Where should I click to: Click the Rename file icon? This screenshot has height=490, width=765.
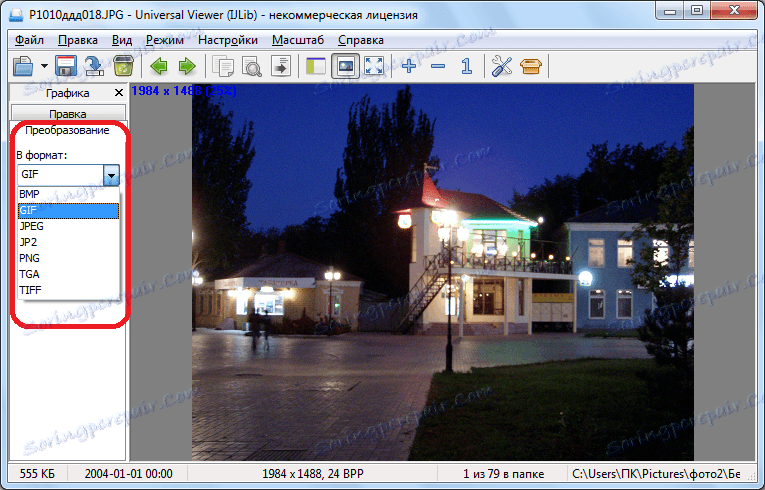point(94,66)
